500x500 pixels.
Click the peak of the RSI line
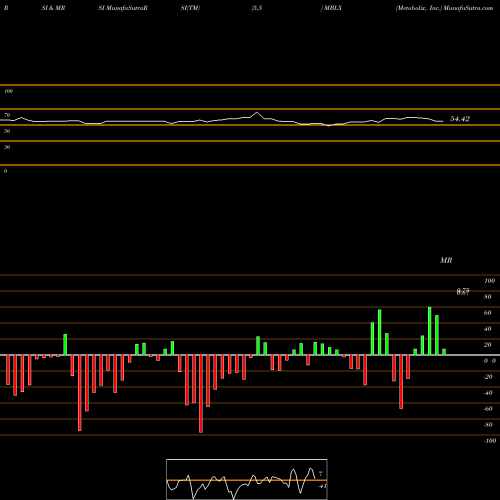(256, 113)
